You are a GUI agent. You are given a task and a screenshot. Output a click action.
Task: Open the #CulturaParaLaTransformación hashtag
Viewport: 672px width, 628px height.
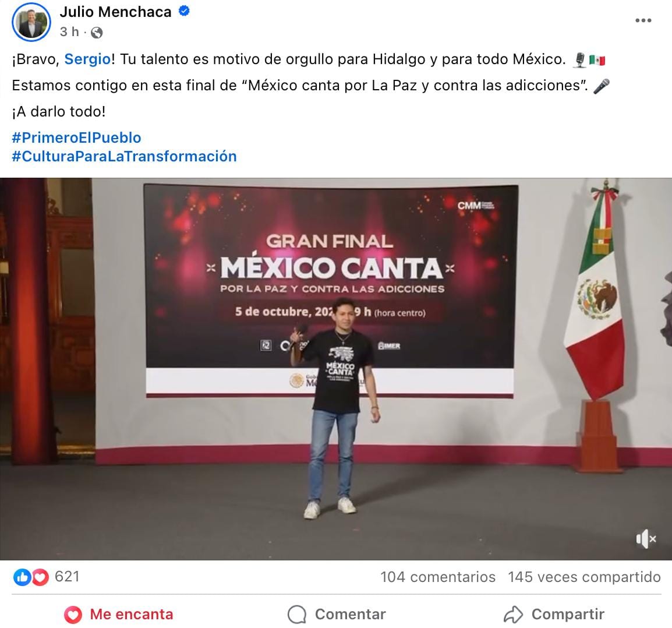tap(124, 157)
